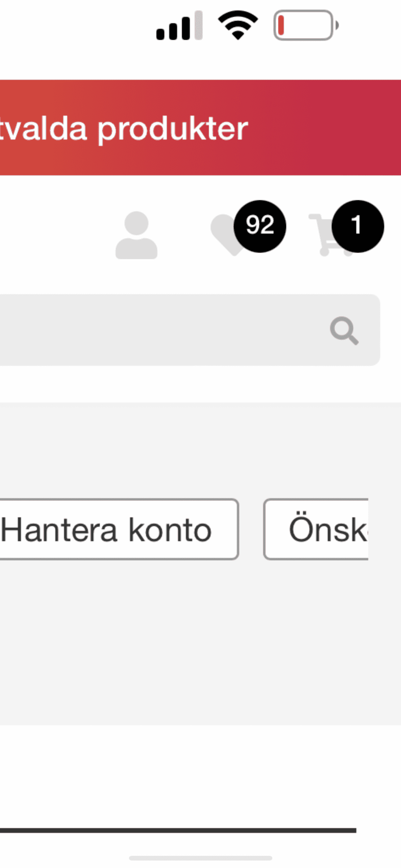Viewport: 401px width, 868px height.
Task: Open the user account profile icon
Action: [136, 235]
